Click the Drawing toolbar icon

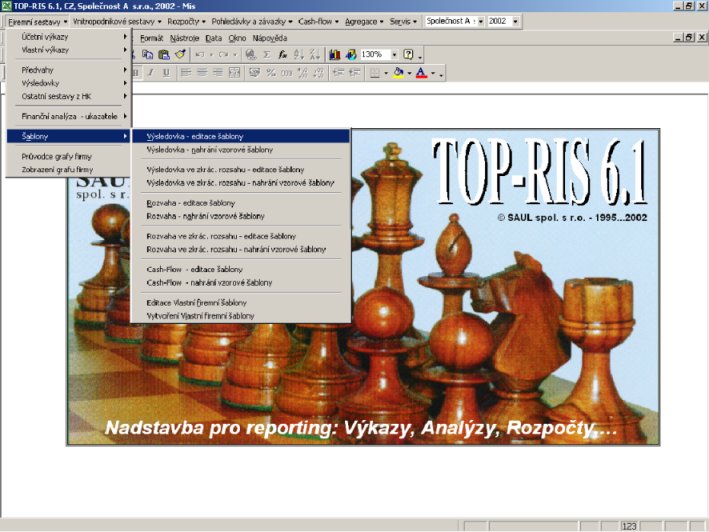[351, 55]
